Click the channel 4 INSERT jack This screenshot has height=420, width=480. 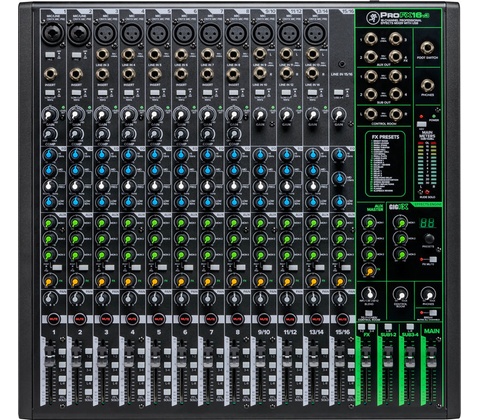(129, 74)
